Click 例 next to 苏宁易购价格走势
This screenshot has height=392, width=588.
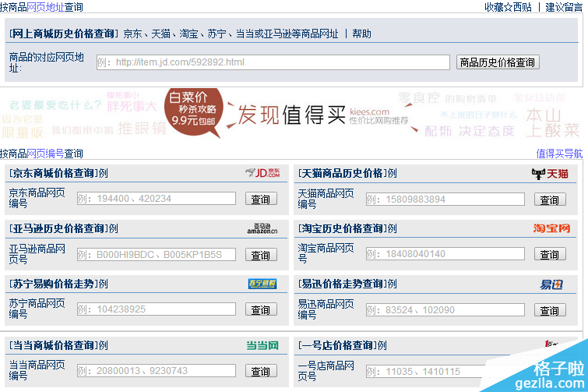104,284
